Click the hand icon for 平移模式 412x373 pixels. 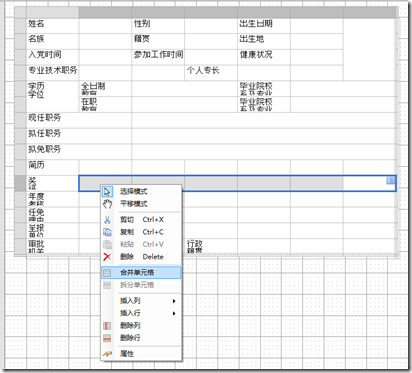coord(107,204)
